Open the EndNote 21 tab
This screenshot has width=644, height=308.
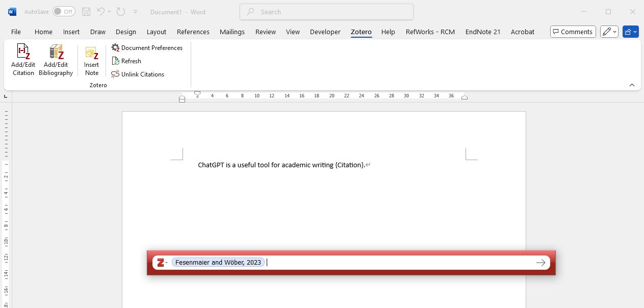[482, 32]
